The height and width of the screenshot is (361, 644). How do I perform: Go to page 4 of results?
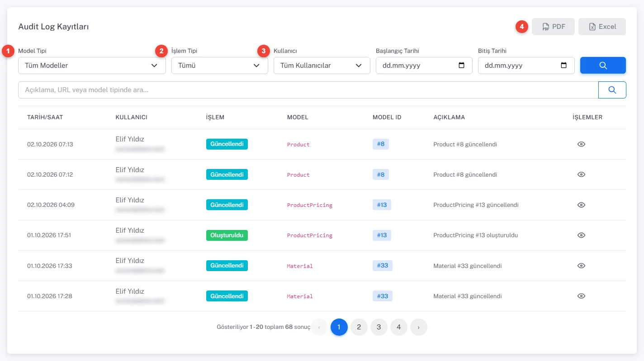click(x=399, y=327)
